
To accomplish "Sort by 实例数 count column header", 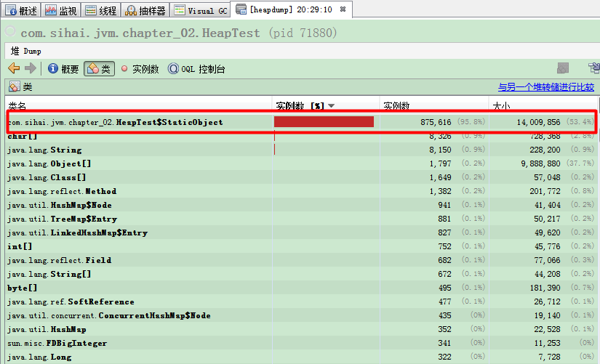I will [x=434, y=105].
